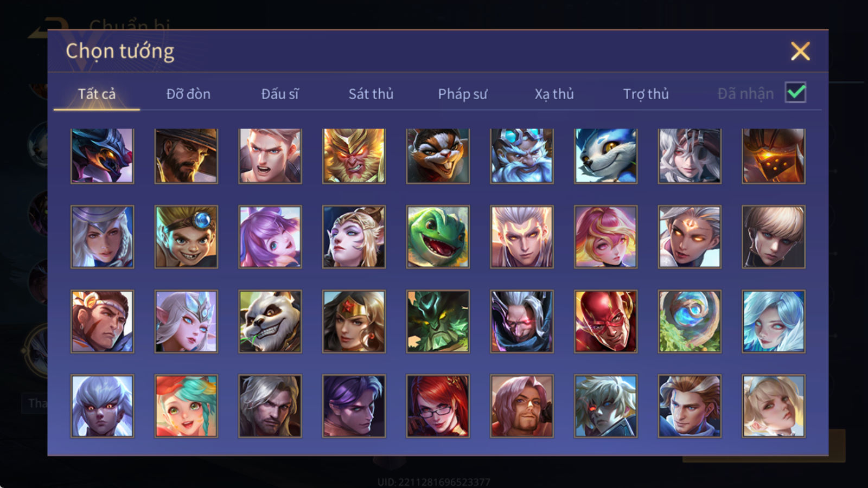This screenshot has height=488, width=868.
Task: Select the Monkey King hero portrait
Action: point(354,156)
